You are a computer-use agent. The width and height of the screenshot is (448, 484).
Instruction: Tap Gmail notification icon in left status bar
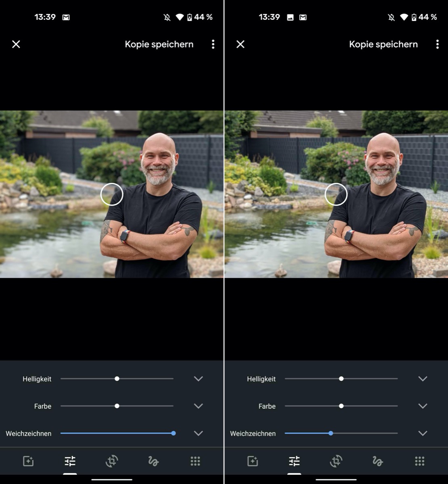pos(66,17)
